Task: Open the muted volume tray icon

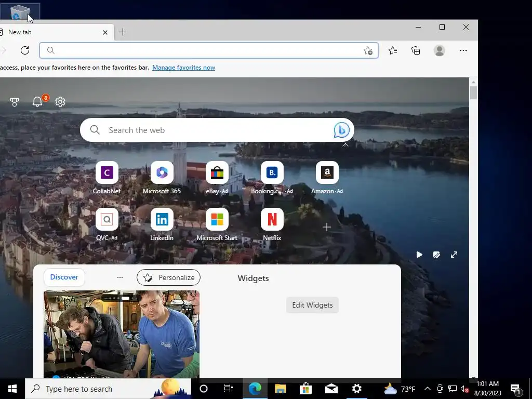Action: pyautogui.click(x=464, y=389)
